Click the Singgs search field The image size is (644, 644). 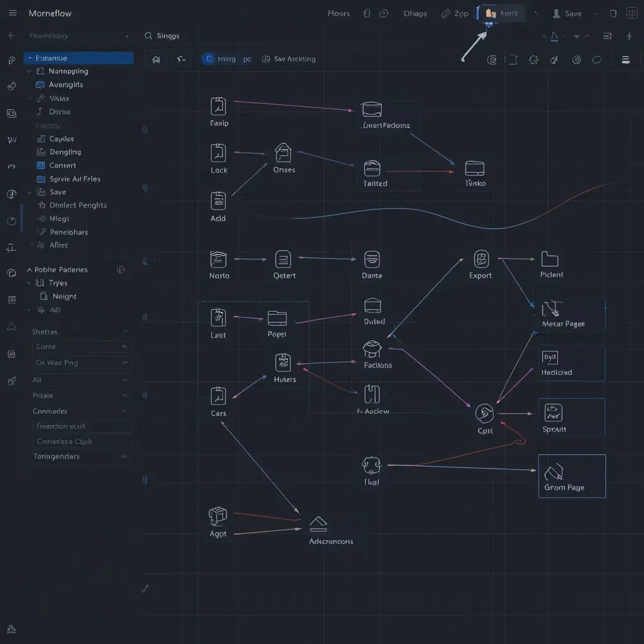[x=169, y=36]
